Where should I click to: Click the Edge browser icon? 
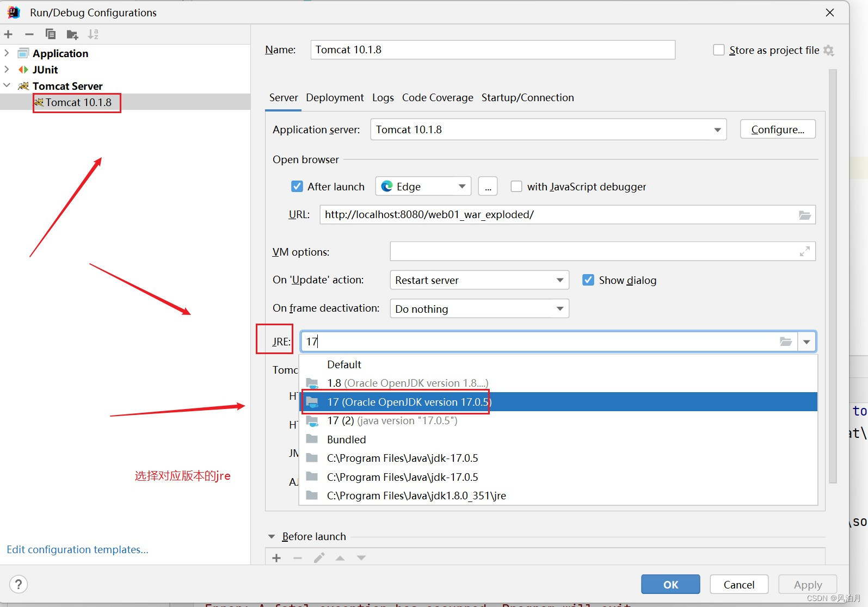click(387, 187)
